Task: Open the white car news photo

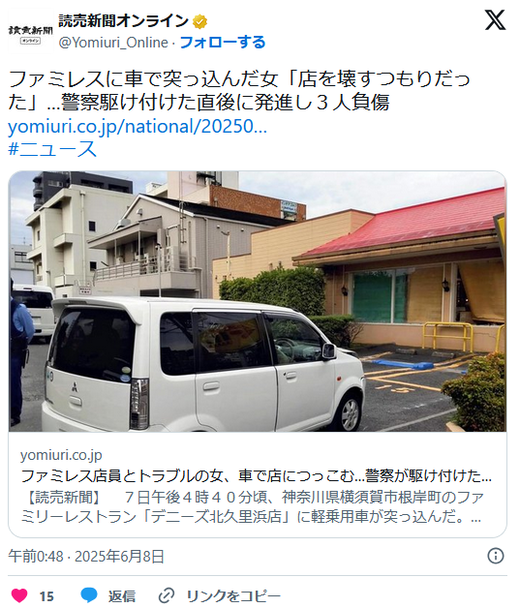Action: point(257,301)
